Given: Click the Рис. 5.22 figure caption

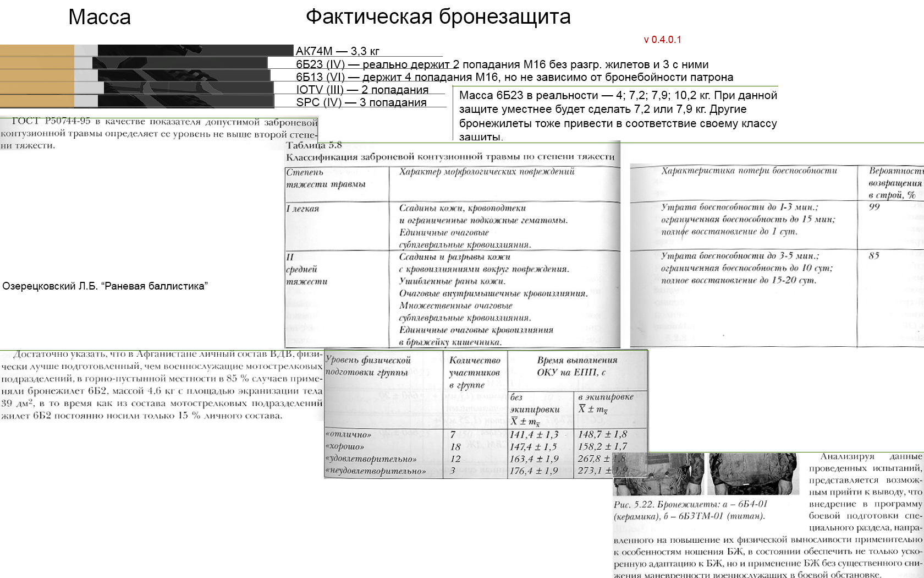Looking at the screenshot, I should pyautogui.click(x=690, y=510).
